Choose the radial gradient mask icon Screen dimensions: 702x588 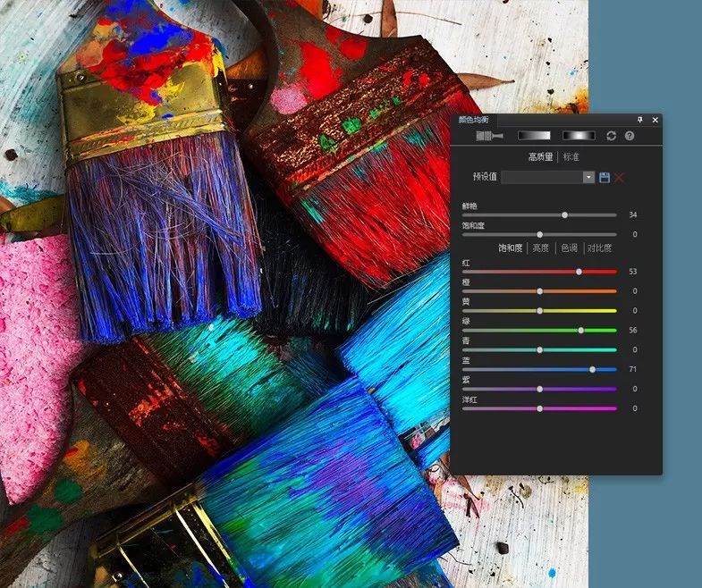(x=579, y=136)
